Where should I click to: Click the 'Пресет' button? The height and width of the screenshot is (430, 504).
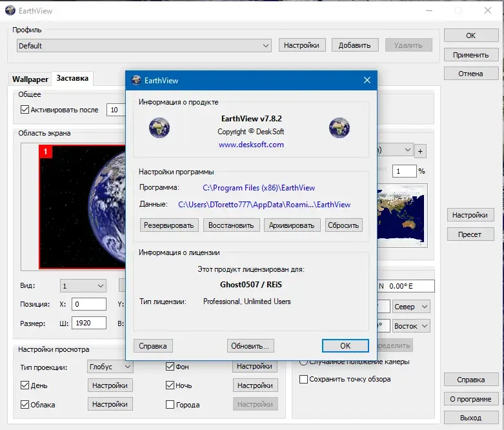470,234
